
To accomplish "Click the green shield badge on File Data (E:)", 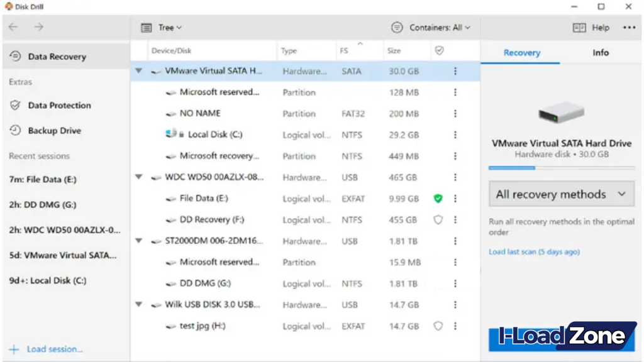I will (x=437, y=199).
